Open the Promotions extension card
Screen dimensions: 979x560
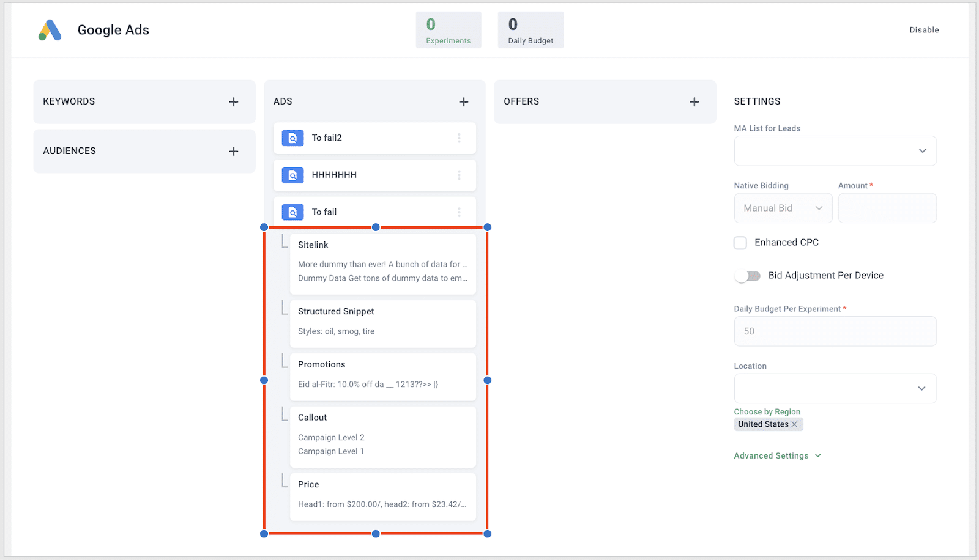click(383, 377)
